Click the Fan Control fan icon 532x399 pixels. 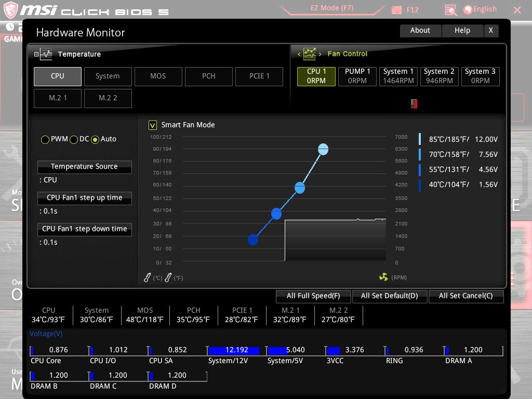(x=310, y=54)
